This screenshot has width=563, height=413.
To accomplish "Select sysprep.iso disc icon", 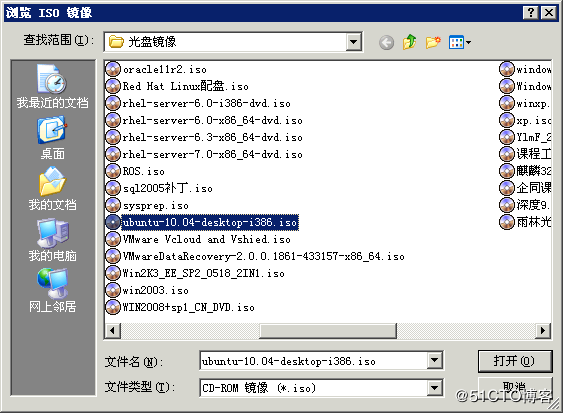I will [112, 205].
